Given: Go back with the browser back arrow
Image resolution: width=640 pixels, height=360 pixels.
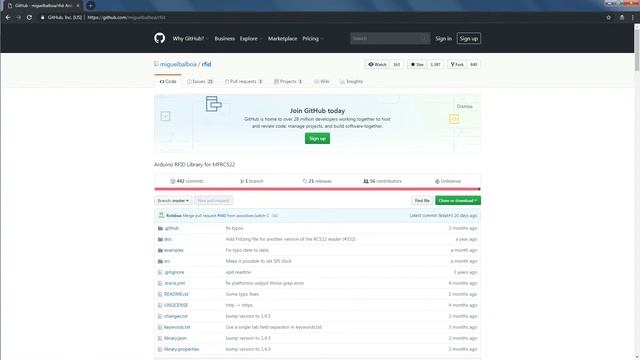Looking at the screenshot, I should pyautogui.click(x=8, y=18).
